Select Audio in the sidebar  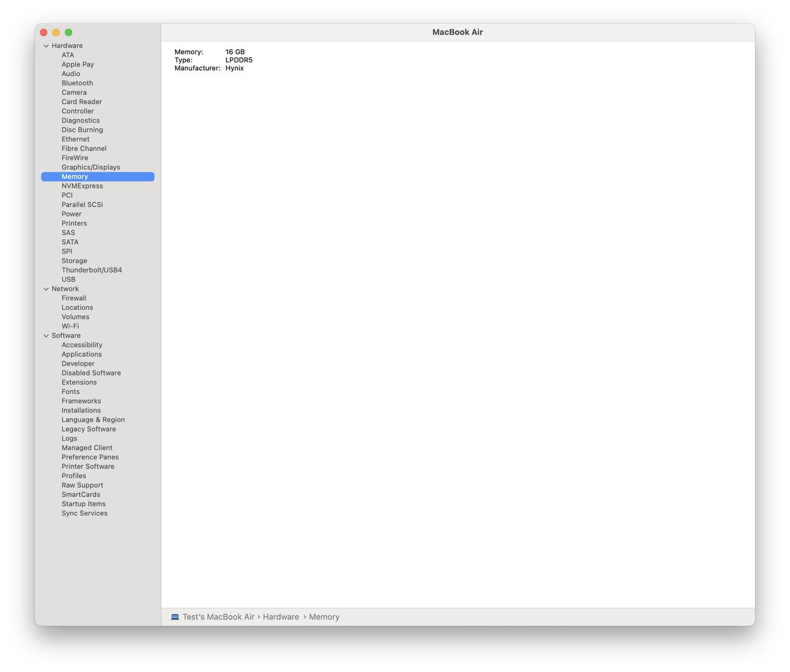pos(71,74)
